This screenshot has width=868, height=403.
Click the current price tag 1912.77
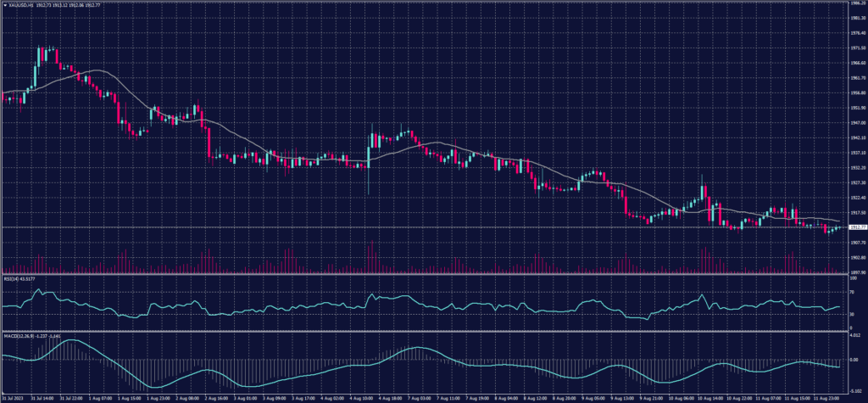coord(856,227)
